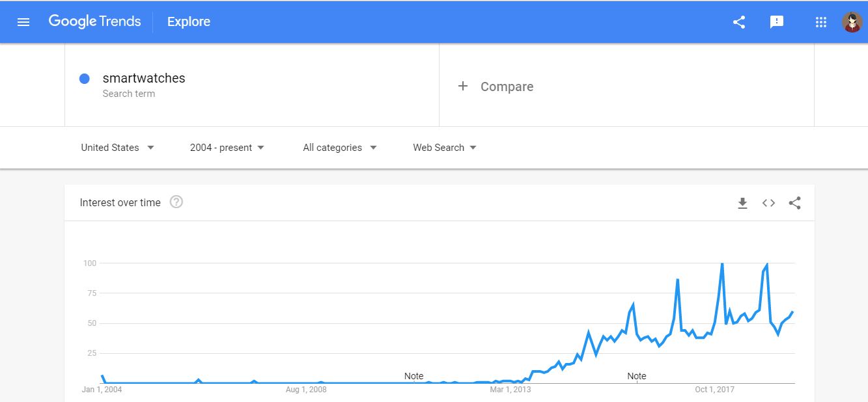Screen dimensions: 868x402
Task: Click the plus icon beside Compare
Action: (463, 87)
